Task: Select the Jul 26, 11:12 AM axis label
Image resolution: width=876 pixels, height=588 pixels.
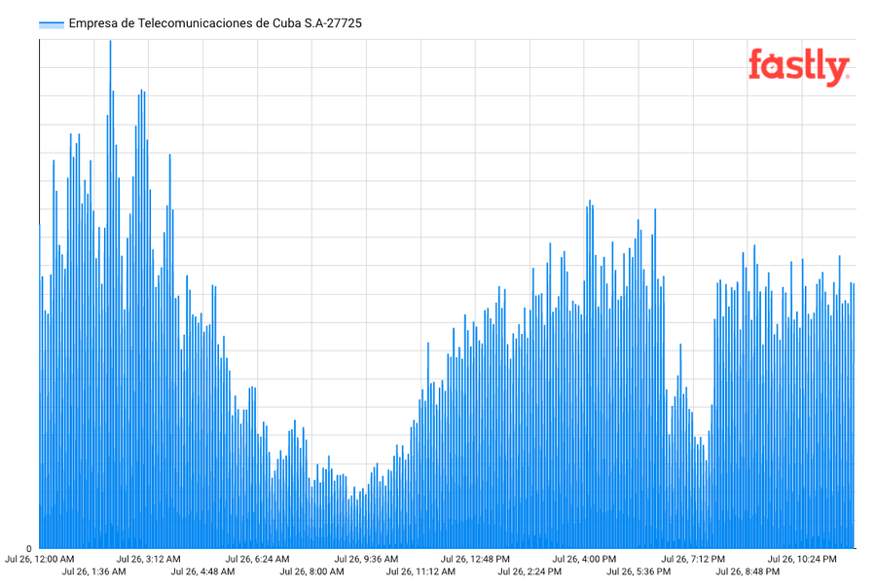Action: [420, 571]
